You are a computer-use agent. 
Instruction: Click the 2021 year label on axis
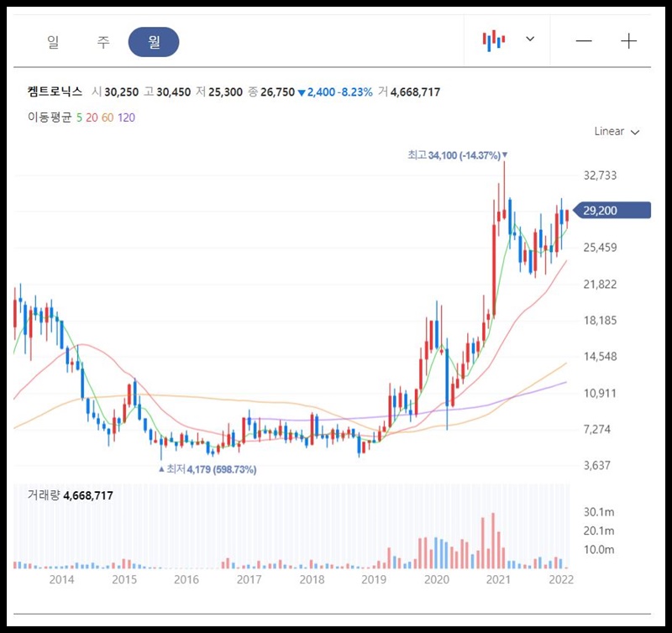click(498, 579)
